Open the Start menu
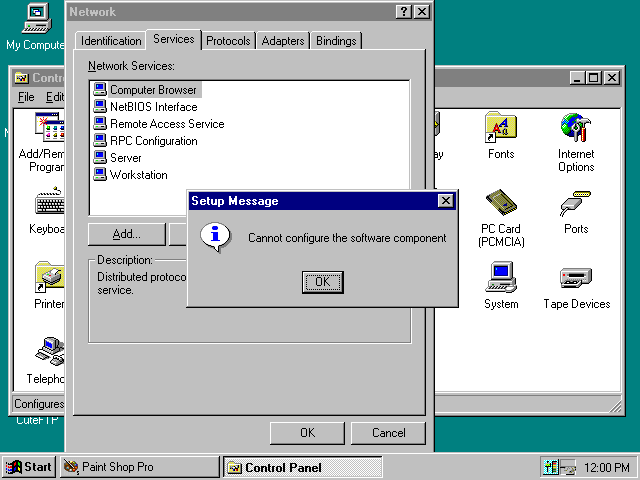640x480 pixels. coord(28,467)
